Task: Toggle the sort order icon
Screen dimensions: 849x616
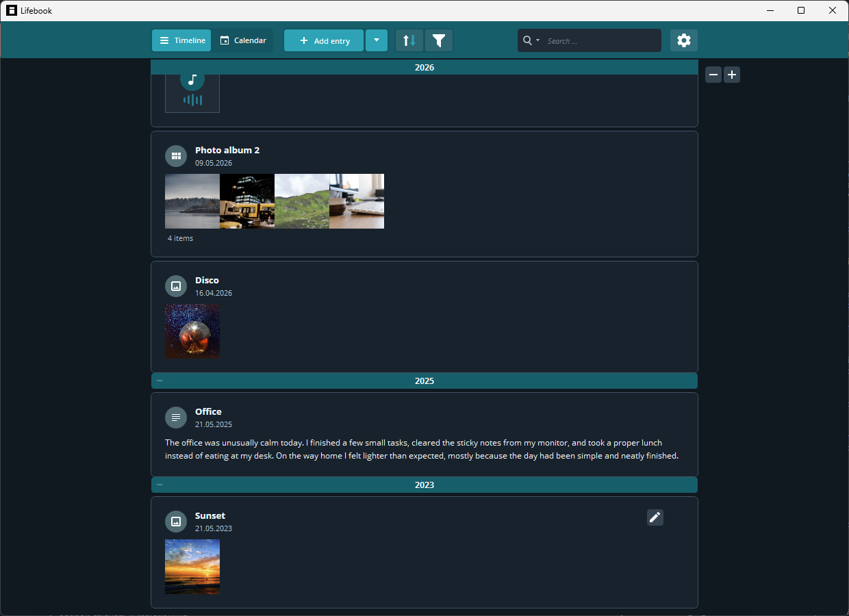Action: tap(409, 40)
